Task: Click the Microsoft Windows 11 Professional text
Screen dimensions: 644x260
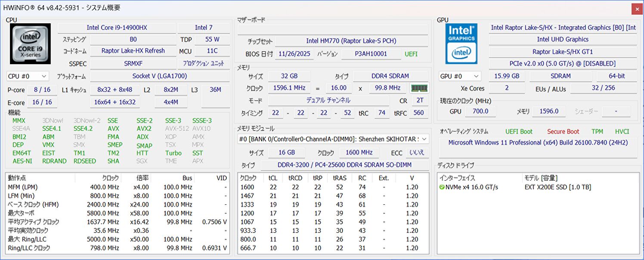Action: tap(538, 142)
